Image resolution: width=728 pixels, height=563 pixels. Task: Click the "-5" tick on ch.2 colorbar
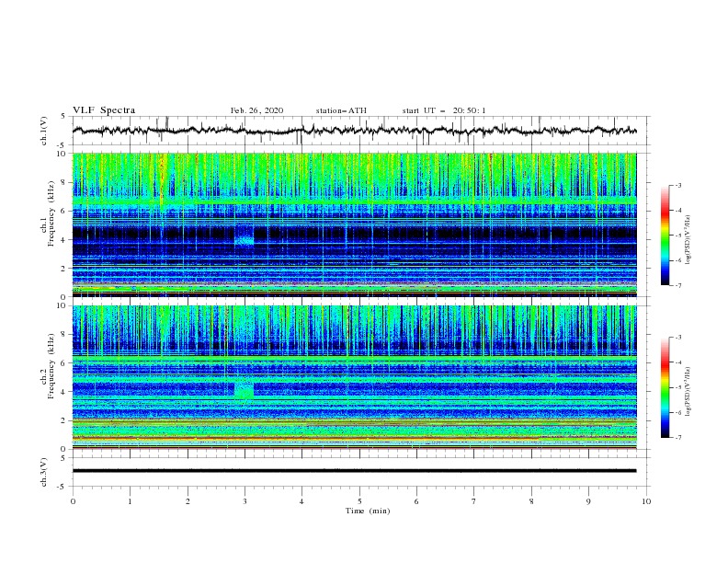pyautogui.click(x=677, y=387)
